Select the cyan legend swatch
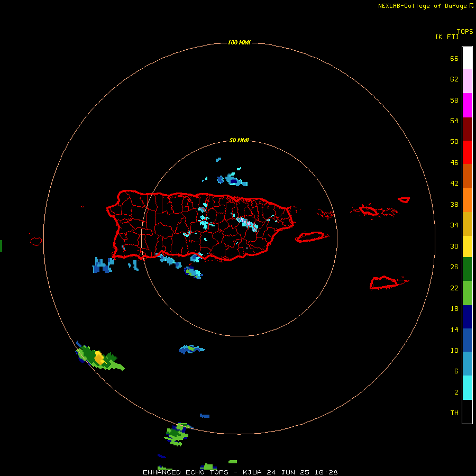Screen dimensions: 476x476 pyautogui.click(x=467, y=388)
